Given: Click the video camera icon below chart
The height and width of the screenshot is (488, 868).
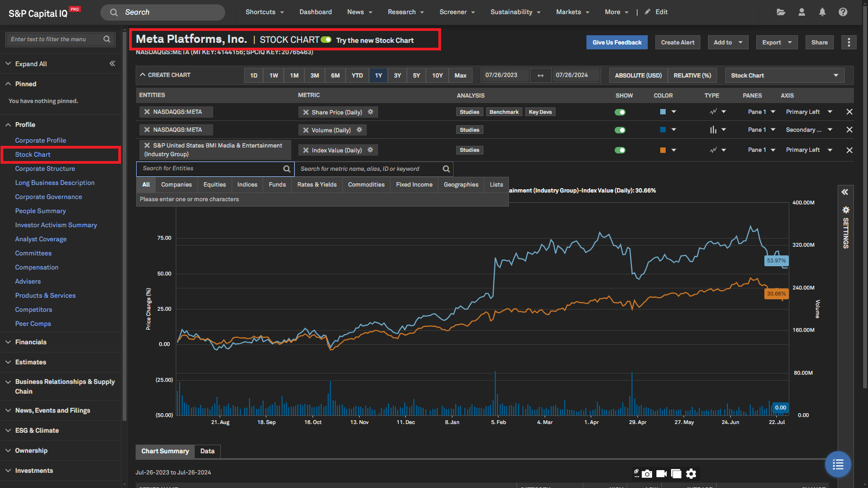Looking at the screenshot, I should click(661, 474).
